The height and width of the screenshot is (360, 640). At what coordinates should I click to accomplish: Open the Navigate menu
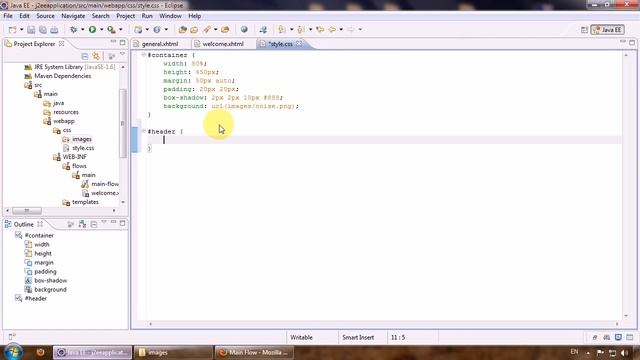pyautogui.click(x=73, y=16)
